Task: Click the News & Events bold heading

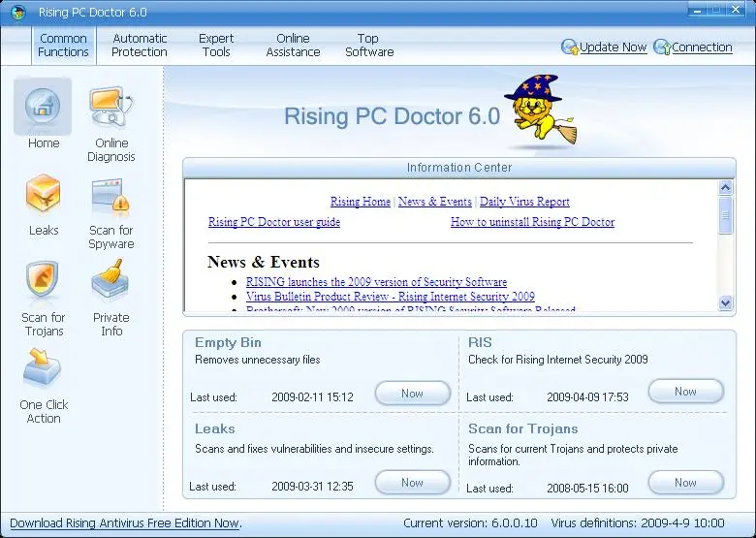Action: [264, 262]
